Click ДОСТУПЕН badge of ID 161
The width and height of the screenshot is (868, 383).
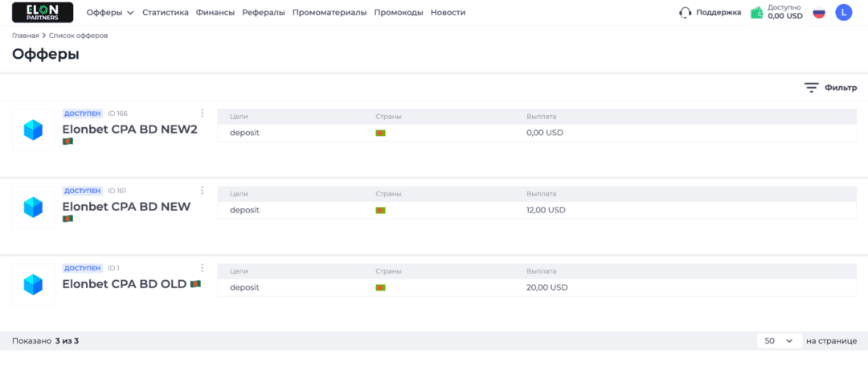coord(83,191)
